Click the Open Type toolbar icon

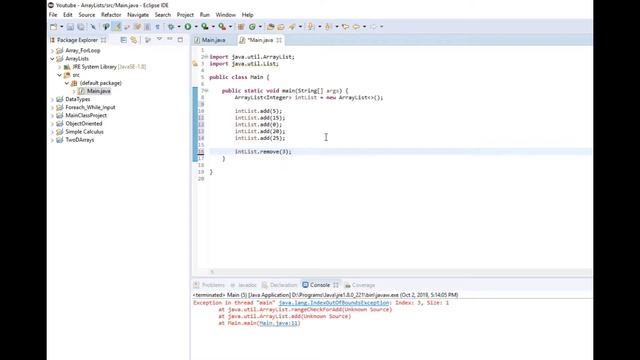270,27
